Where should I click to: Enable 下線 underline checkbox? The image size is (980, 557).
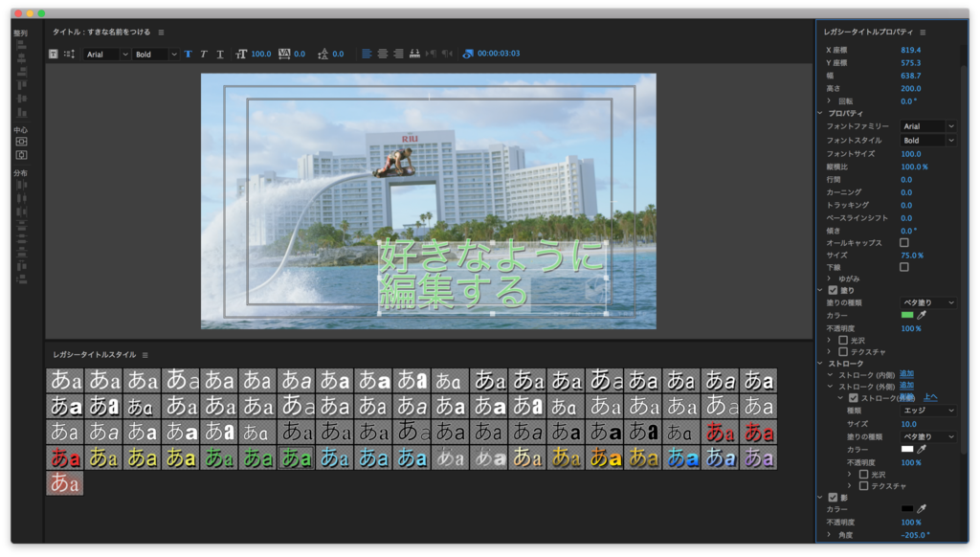(903, 267)
